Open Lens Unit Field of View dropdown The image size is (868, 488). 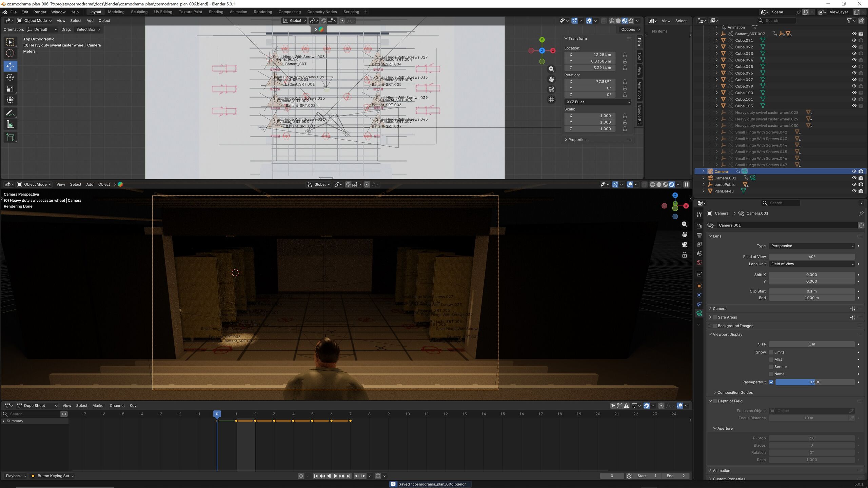pos(811,264)
